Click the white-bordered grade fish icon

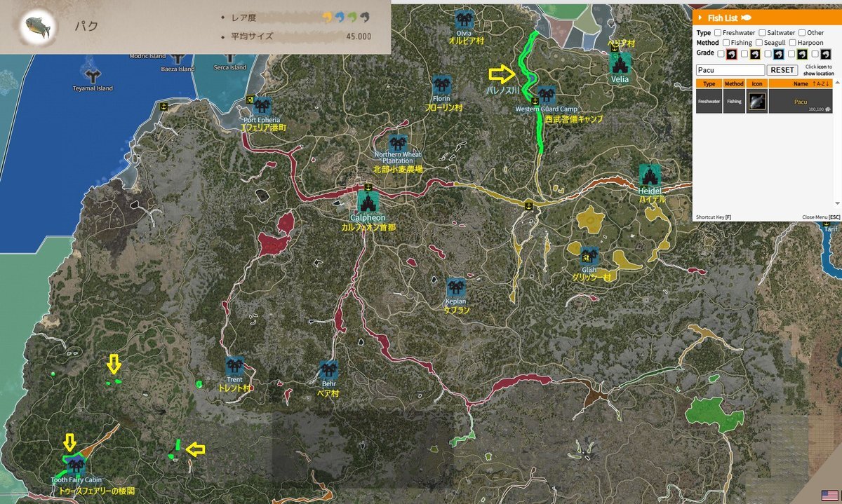point(827,53)
